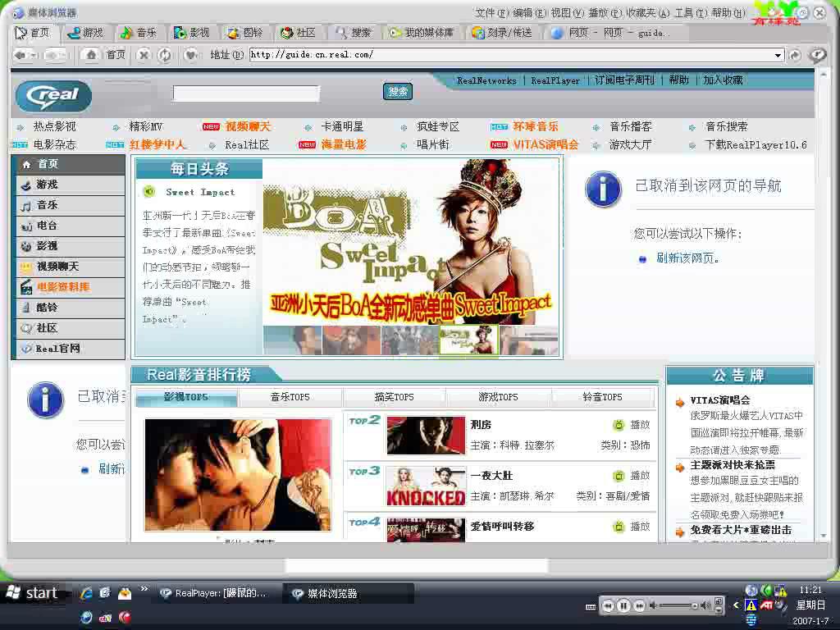Click the go arrow next to address bar
Viewport: 840px width, 630px height.
click(x=795, y=55)
